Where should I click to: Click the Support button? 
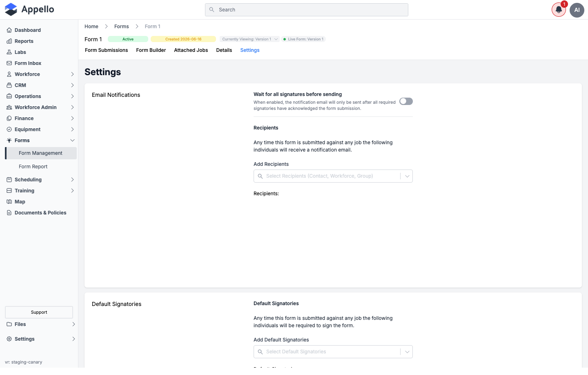tap(39, 312)
